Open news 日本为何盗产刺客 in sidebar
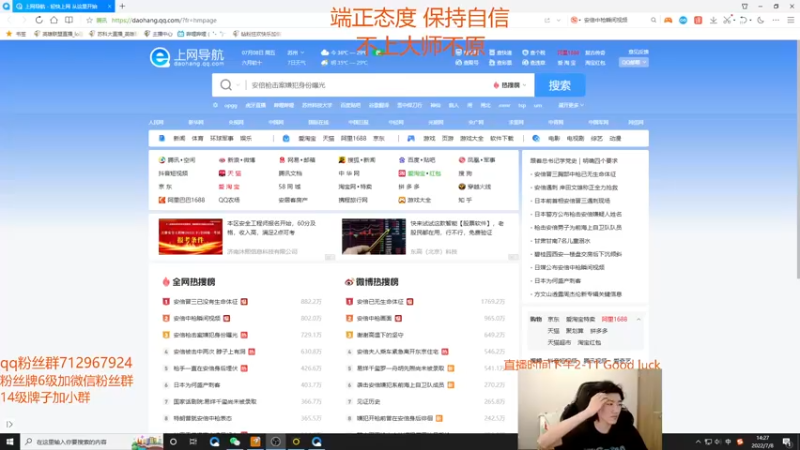The width and height of the screenshot is (800, 450). 557,281
